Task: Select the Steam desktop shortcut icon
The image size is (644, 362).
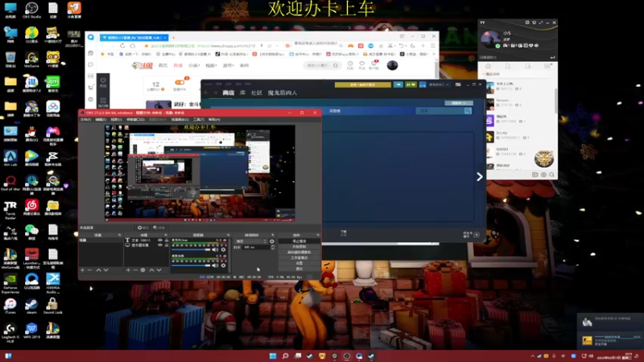Action: 31,304
